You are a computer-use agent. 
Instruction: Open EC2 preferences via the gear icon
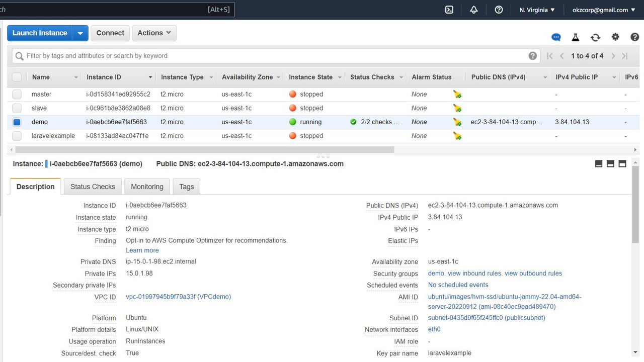point(615,37)
